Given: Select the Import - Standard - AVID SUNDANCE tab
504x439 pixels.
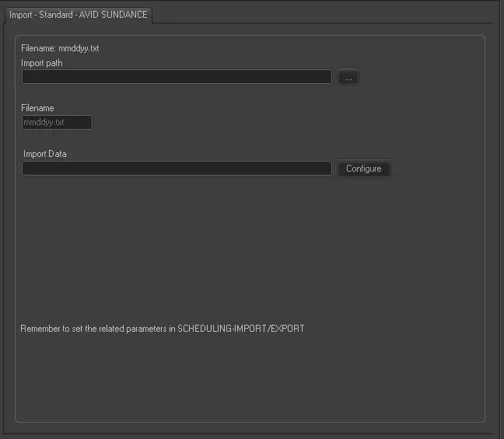Looking at the screenshot, I should click(78, 15).
